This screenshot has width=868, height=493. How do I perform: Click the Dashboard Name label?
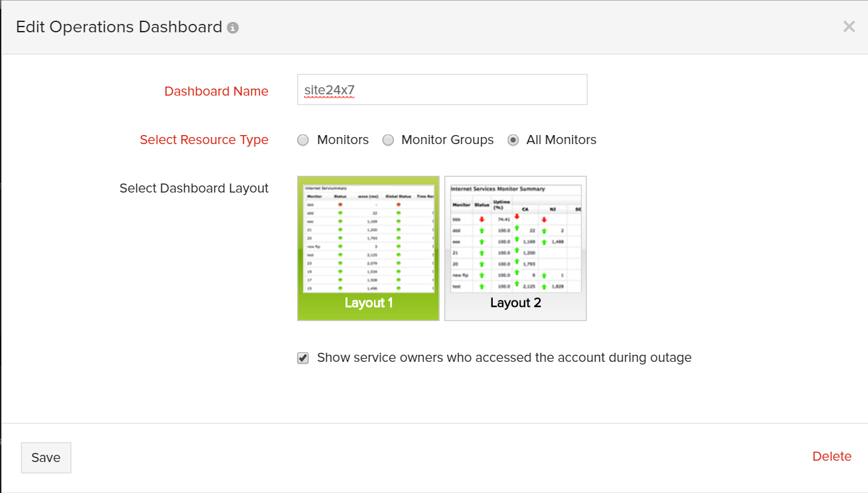[216, 91]
